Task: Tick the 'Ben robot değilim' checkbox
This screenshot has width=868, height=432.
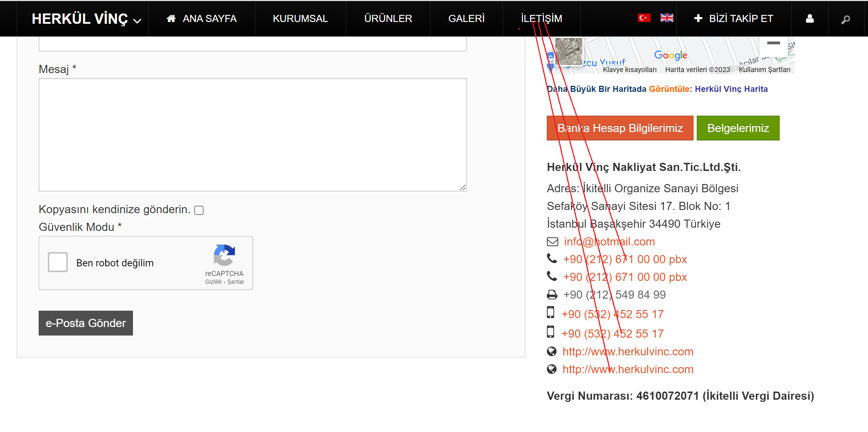Action: click(x=58, y=262)
